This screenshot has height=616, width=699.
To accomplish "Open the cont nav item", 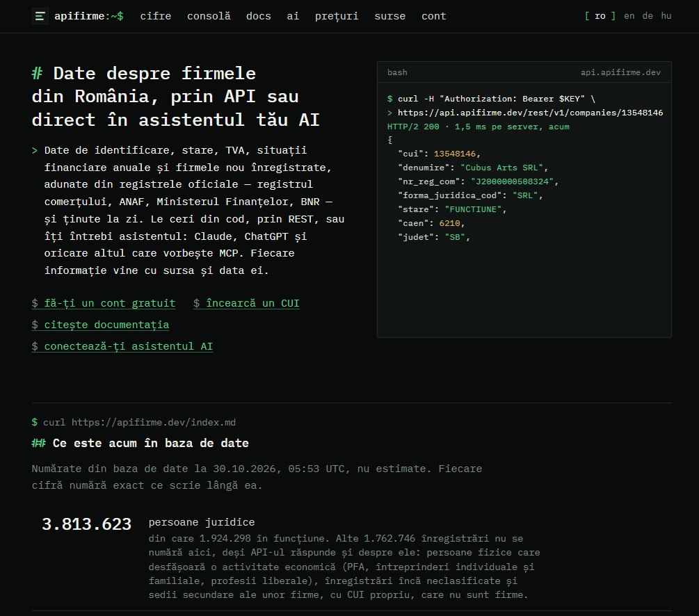I will pos(434,16).
